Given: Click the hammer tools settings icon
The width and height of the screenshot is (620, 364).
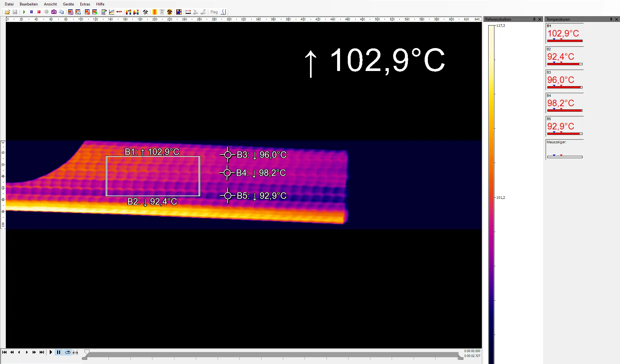Looking at the screenshot, I should [x=145, y=12].
